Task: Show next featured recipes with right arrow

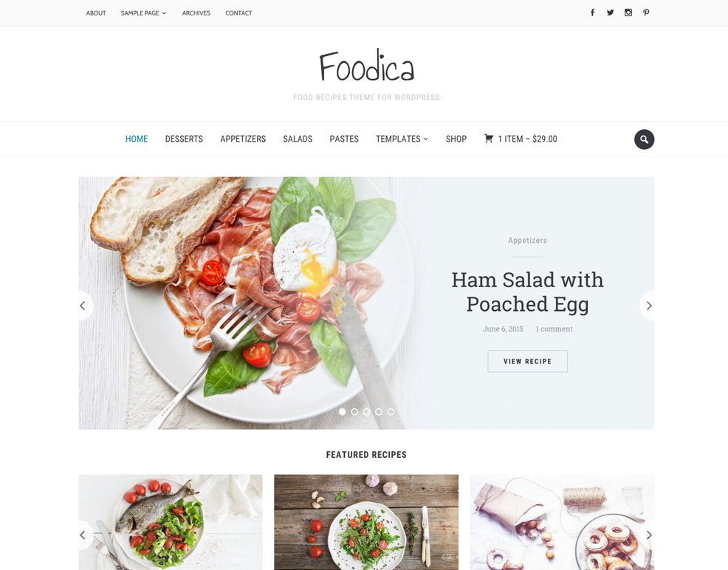Action: click(648, 535)
